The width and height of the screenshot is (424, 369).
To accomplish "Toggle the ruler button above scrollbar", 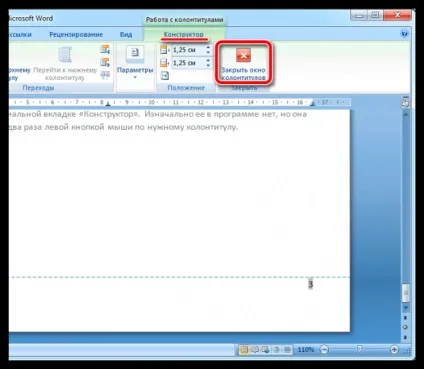I will (x=406, y=104).
